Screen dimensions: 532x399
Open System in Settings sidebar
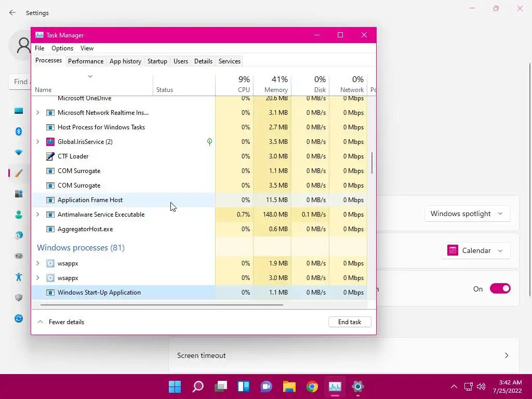(19, 111)
